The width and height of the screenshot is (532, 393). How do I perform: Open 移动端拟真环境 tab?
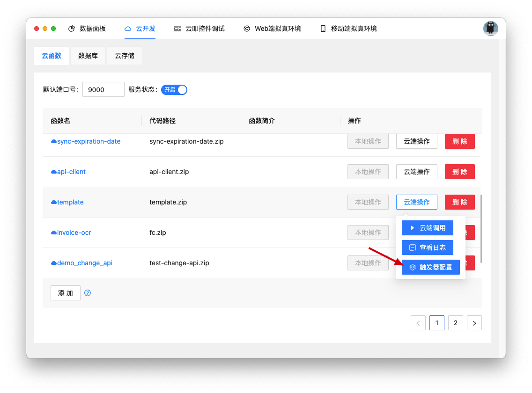[348, 29]
